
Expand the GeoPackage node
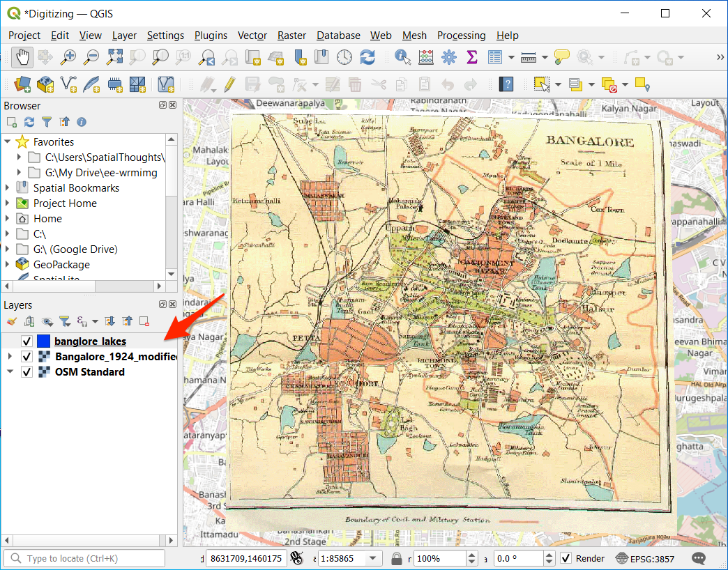tap(7, 264)
